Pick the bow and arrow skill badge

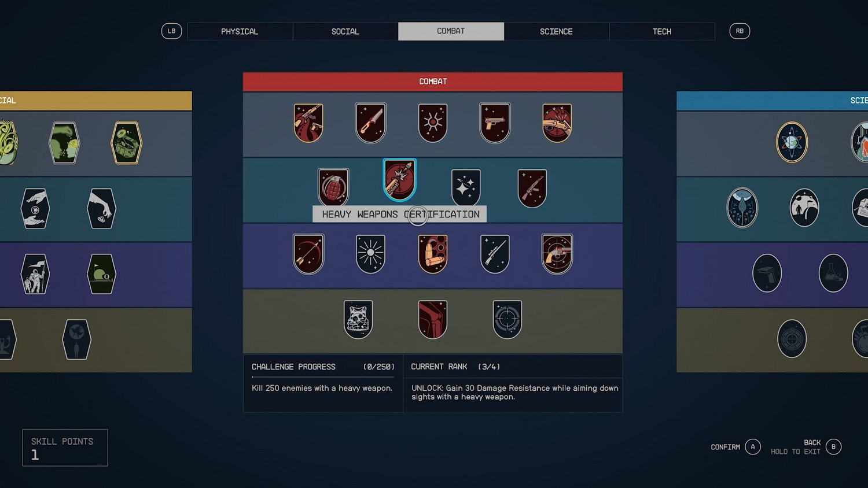click(x=308, y=253)
